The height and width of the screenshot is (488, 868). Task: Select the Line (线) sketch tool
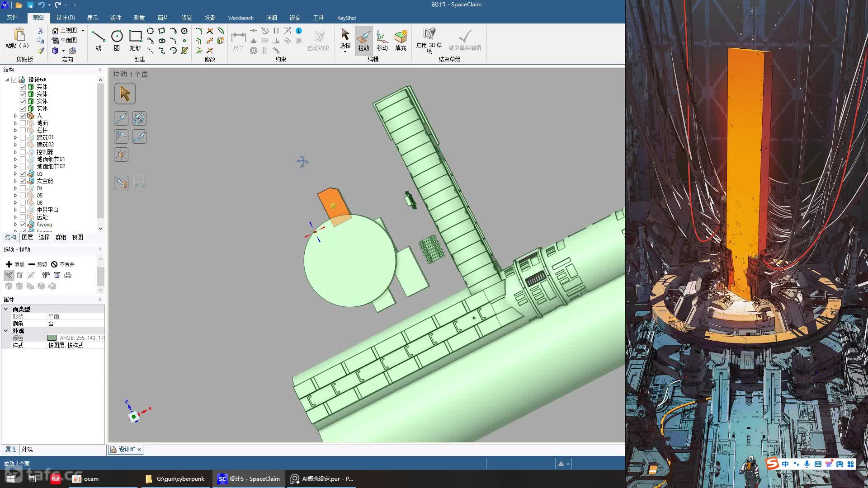click(98, 40)
